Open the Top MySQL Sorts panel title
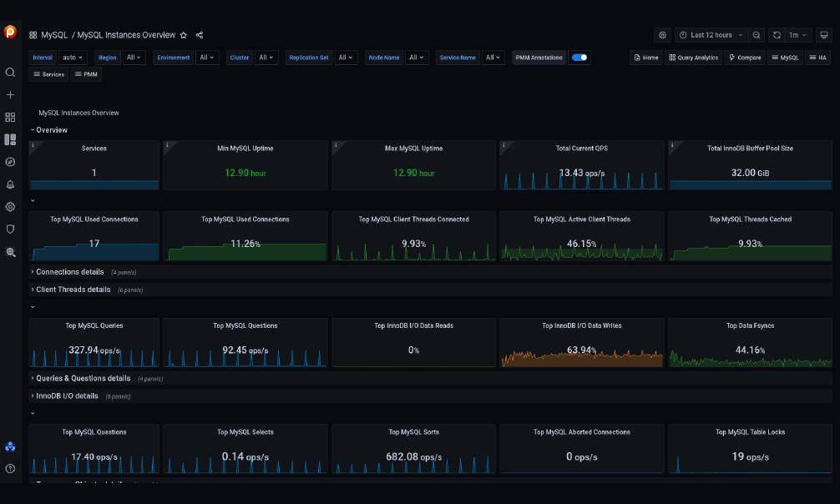This screenshot has width=840, height=504. 413,432
